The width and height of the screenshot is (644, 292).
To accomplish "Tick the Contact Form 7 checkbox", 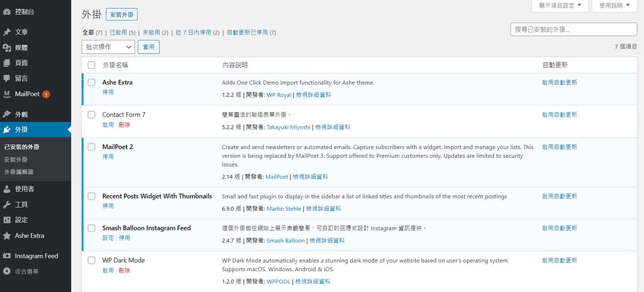I will (91, 115).
